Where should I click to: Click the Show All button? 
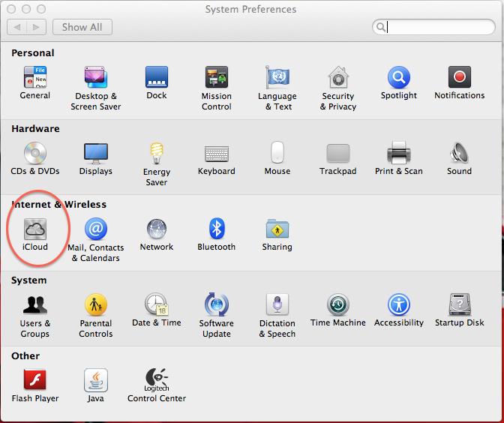pyautogui.click(x=82, y=27)
